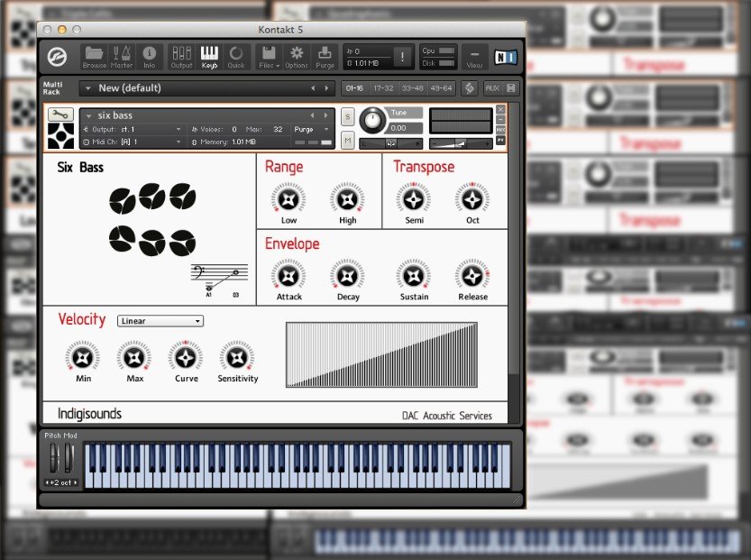Click the Velocity Max knob
751x560 pixels.
click(x=134, y=357)
